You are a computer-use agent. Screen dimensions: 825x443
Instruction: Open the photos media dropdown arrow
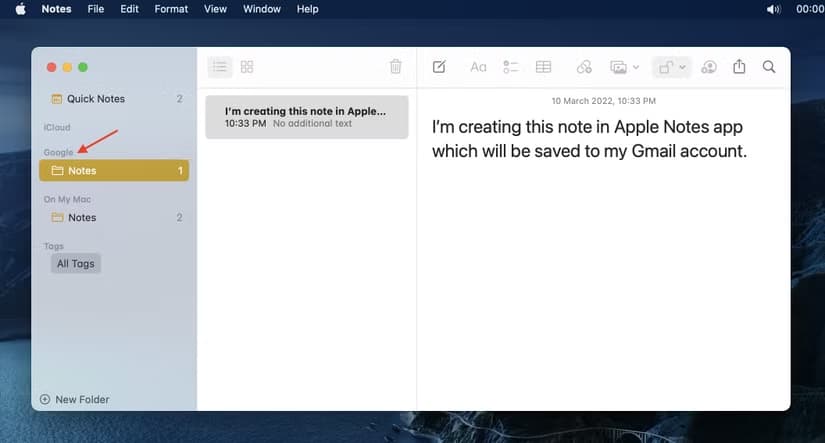click(636, 67)
